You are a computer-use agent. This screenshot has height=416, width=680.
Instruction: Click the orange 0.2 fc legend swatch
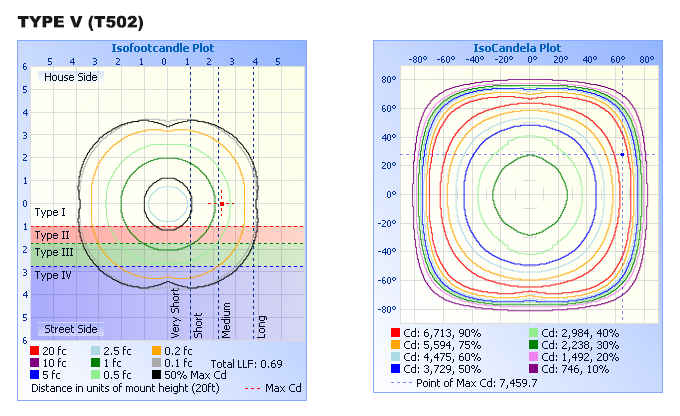(x=157, y=351)
